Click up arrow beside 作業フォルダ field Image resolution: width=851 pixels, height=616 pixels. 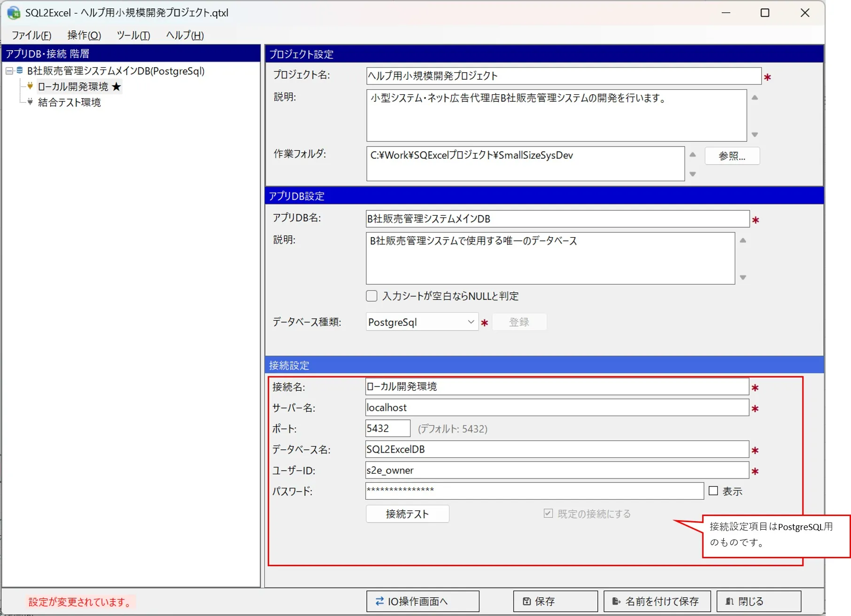point(692,154)
